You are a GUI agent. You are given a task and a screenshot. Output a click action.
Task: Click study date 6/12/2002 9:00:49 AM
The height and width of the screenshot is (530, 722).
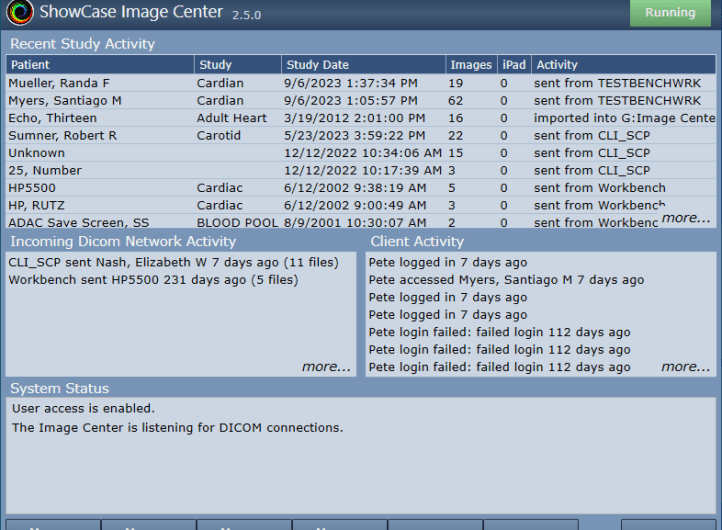(x=355, y=205)
